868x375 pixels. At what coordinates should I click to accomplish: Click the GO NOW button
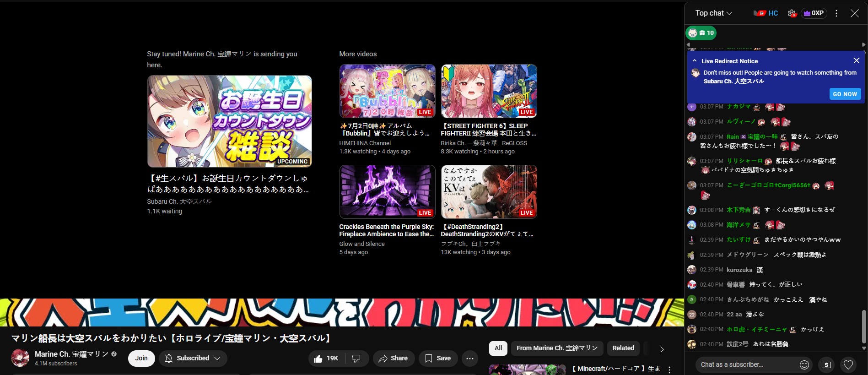tap(845, 94)
